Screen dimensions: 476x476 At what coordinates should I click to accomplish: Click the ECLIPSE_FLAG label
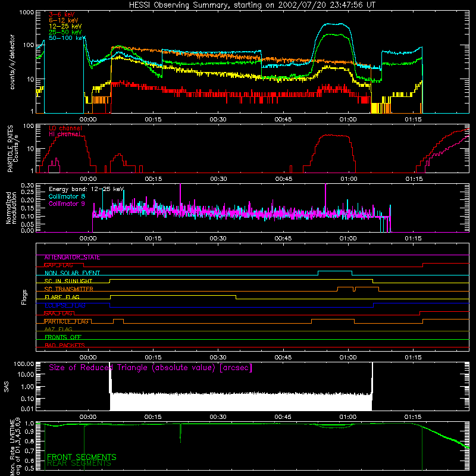pyautogui.click(x=65, y=305)
